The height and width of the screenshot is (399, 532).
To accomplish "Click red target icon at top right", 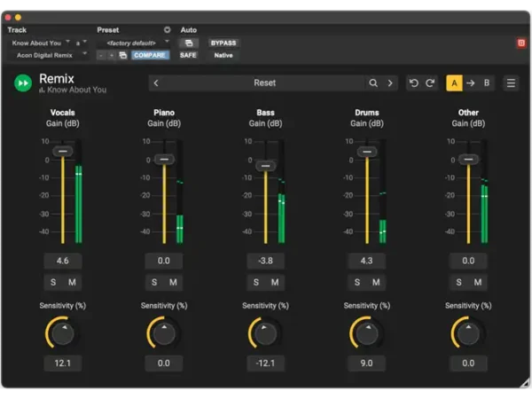I will point(521,43).
